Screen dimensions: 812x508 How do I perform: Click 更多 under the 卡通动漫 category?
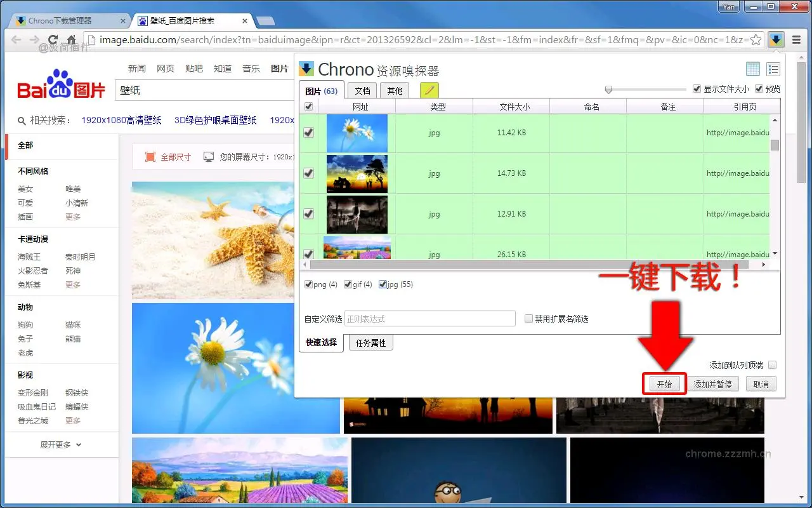tap(72, 284)
